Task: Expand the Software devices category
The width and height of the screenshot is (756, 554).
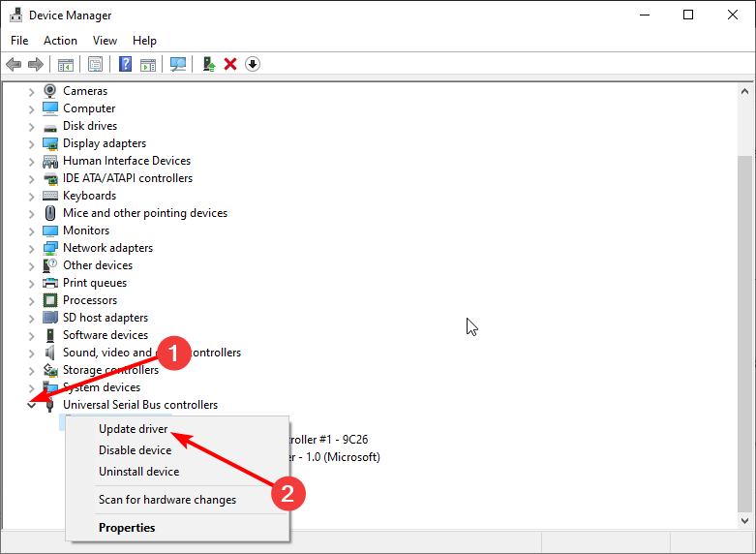Action: [x=31, y=336]
